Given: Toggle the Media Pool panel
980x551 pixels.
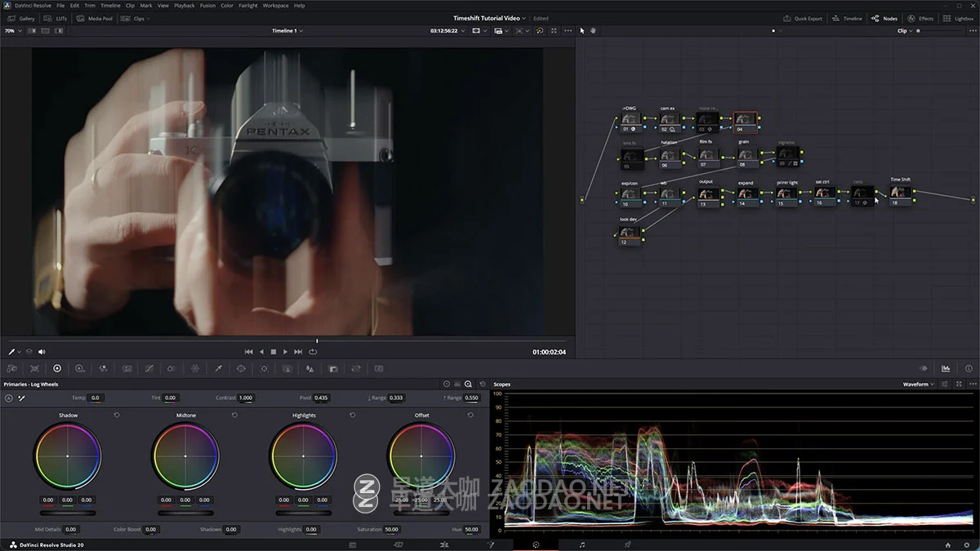Looking at the screenshot, I should [x=95, y=18].
